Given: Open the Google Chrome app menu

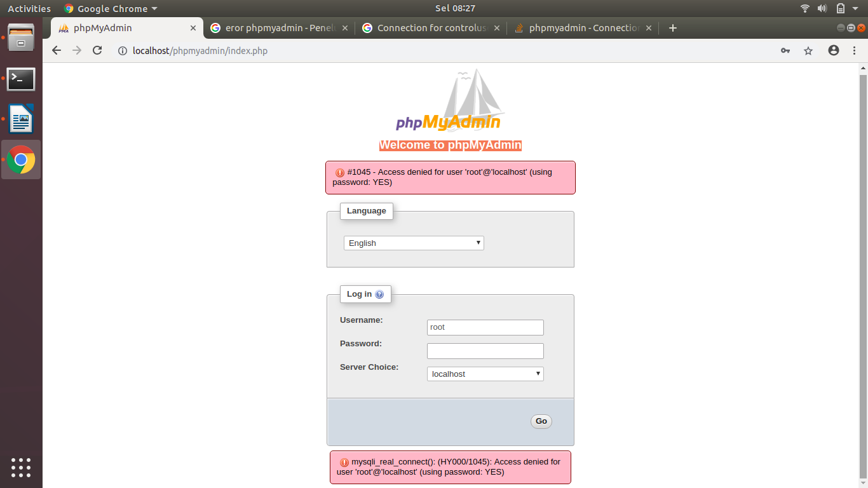Looking at the screenshot, I should pyautogui.click(x=111, y=8).
